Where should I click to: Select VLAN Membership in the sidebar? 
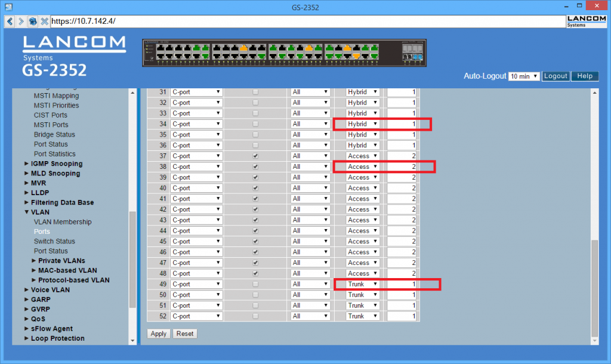[63, 221]
